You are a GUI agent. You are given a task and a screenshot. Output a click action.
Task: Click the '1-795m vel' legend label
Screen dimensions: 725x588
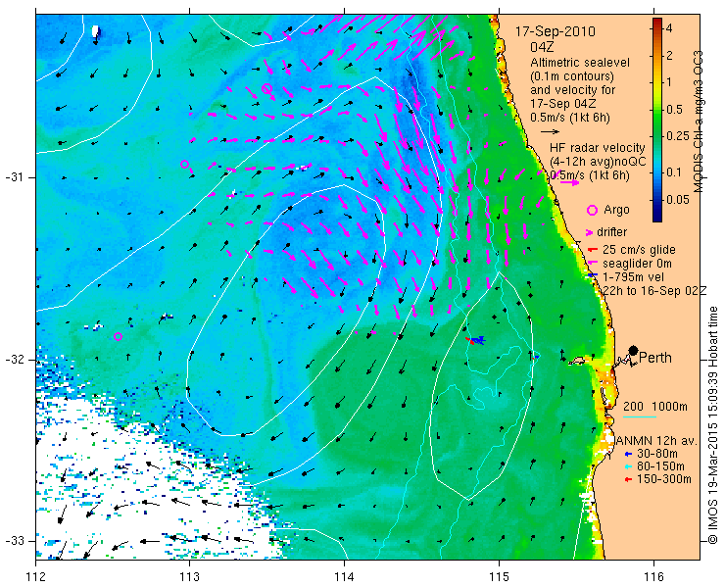coord(634,276)
